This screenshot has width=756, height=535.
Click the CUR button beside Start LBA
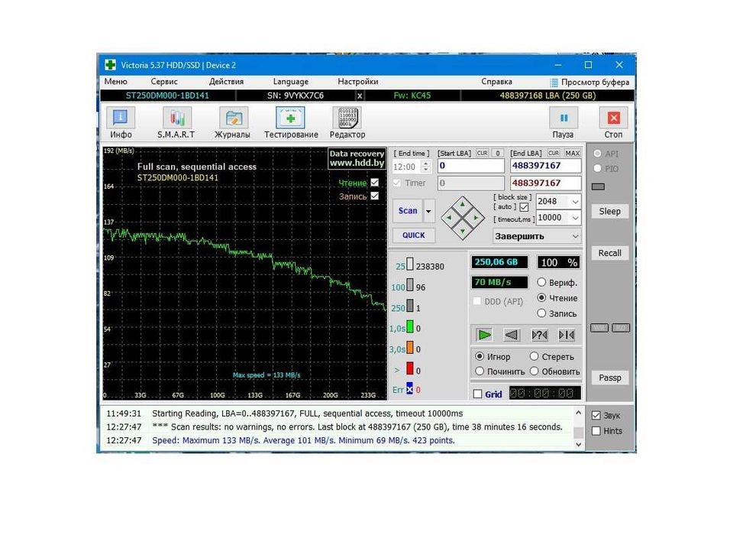pos(482,153)
